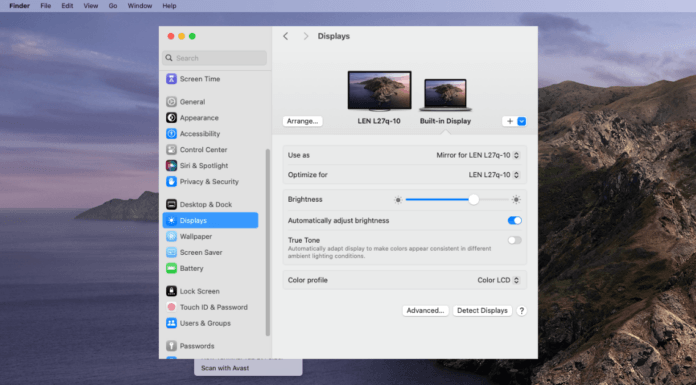Screen dimensions: 696x385
Task: Disable Automatically adjust brightness switch
Action: (514, 220)
